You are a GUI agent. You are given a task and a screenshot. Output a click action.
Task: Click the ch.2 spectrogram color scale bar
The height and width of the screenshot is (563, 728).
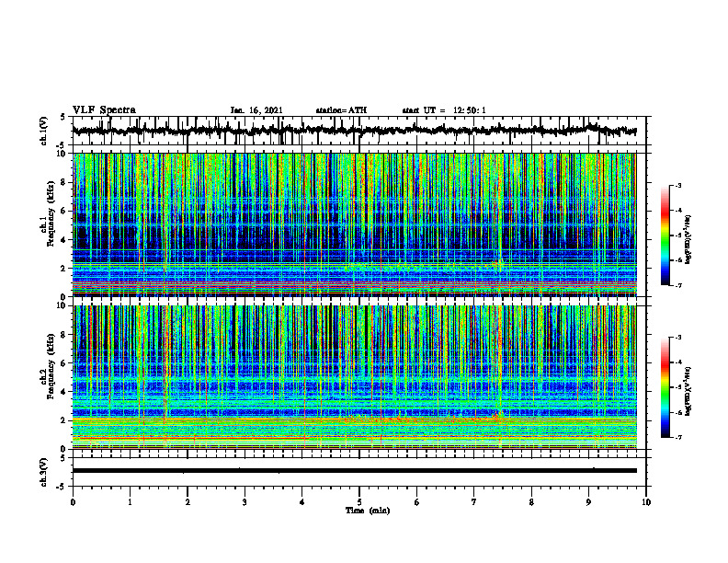[665, 387]
